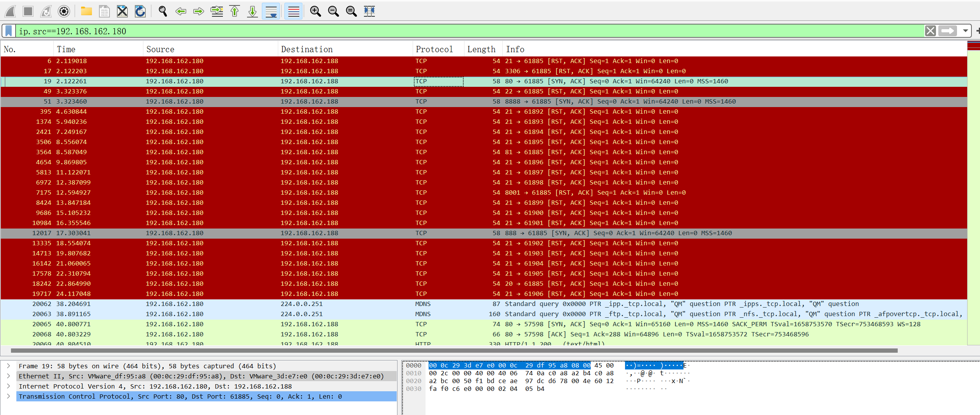This screenshot has height=415, width=980.
Task: Select packet 51 from port 8888
Action: [484, 102]
